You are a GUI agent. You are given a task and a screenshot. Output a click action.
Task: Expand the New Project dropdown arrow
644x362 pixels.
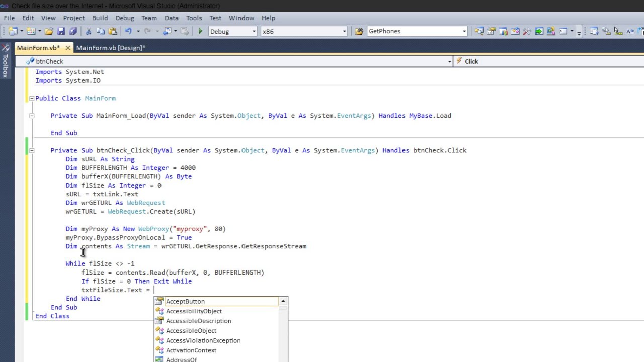pyautogui.click(x=22, y=31)
